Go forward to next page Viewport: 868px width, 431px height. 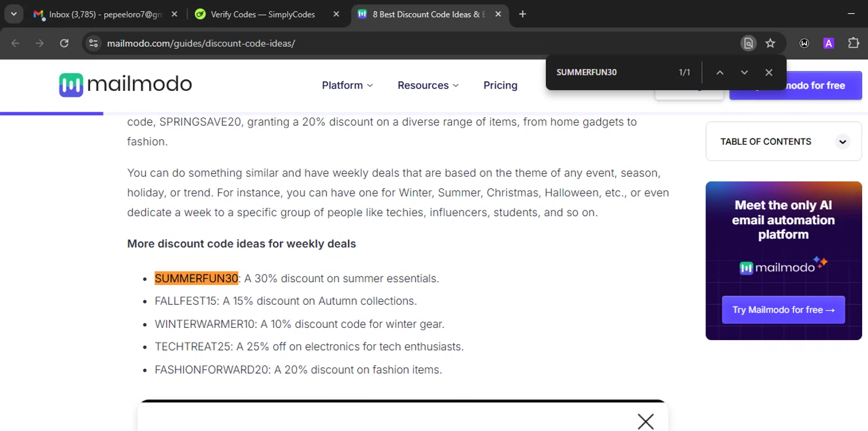(x=39, y=43)
